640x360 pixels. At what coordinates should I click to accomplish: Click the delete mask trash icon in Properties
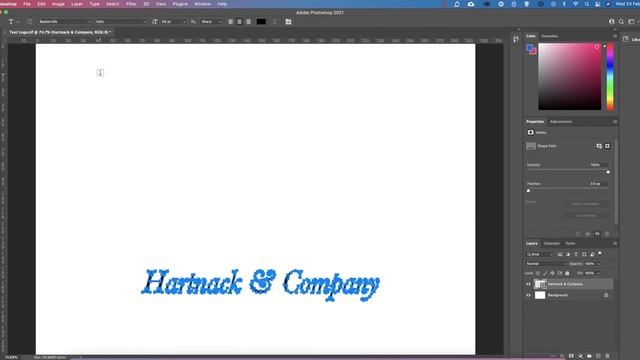[x=607, y=234]
